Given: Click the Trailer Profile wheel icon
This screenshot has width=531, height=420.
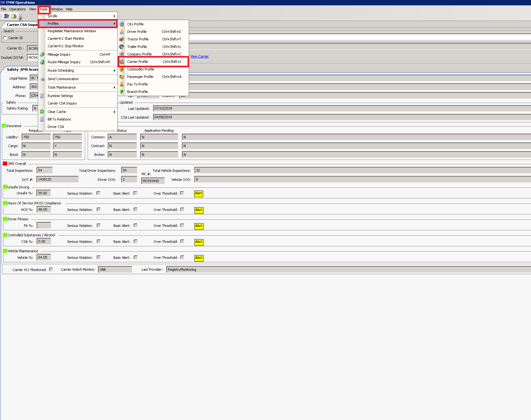Looking at the screenshot, I should pyautogui.click(x=122, y=47).
